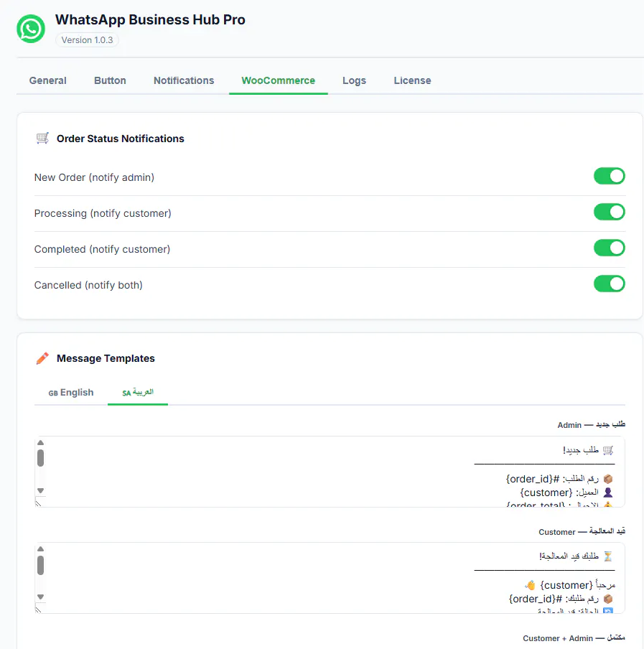Disable Completed (notify customer) notifications
The image size is (644, 649).
(x=610, y=248)
